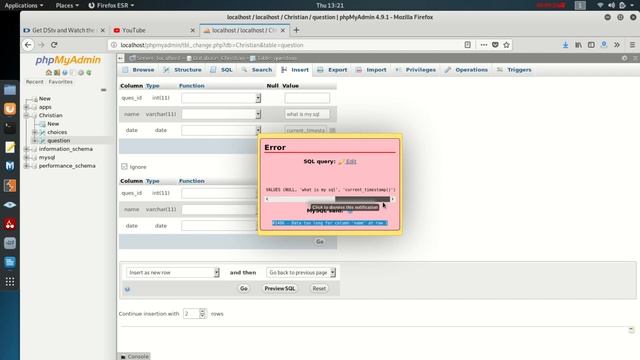Image resolution: width=640 pixels, height=360 pixels.
Task: Launch Metasploit M icon in dock
Action: (x=10, y=166)
